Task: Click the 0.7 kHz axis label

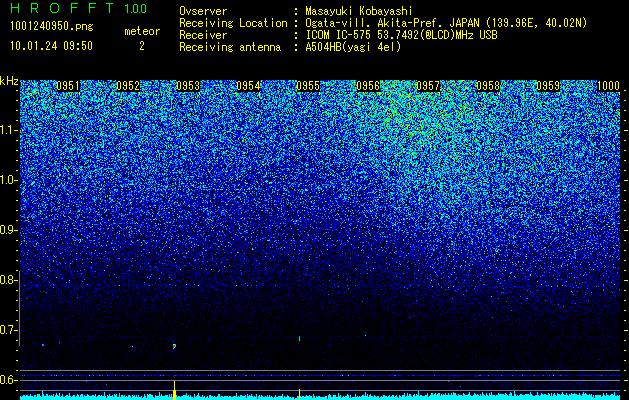Action: (x=9, y=330)
